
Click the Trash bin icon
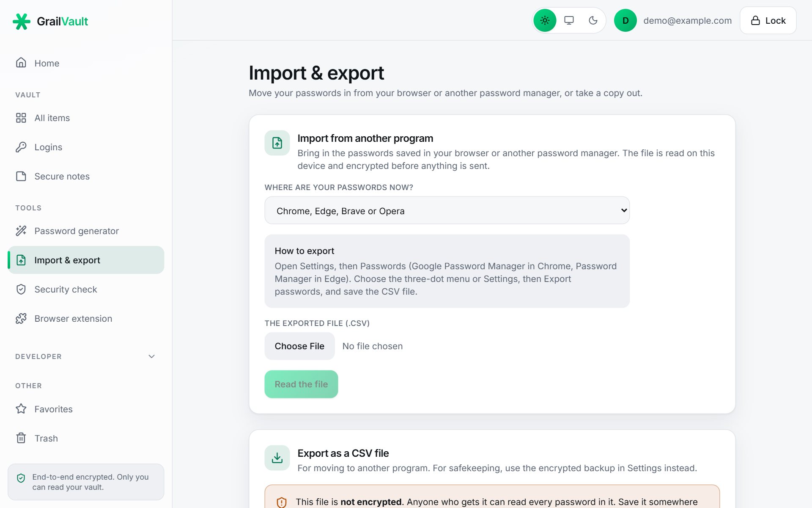[21, 438]
